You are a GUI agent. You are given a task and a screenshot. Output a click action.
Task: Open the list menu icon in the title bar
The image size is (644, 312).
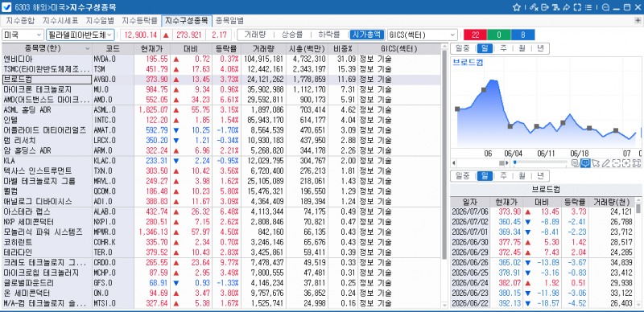pos(588,7)
